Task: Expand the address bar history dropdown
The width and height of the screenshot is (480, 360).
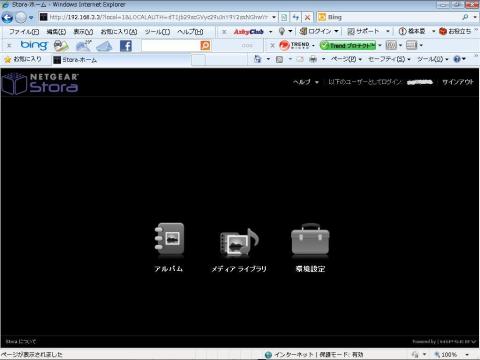Action: point(274,17)
